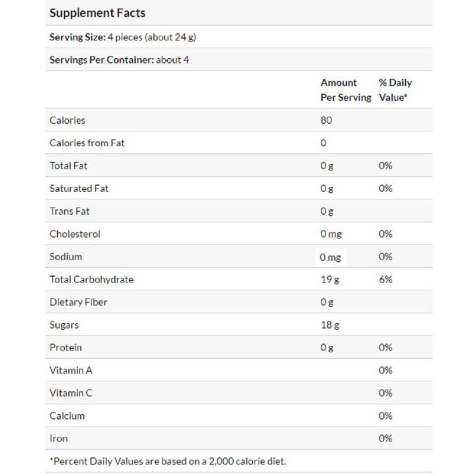This screenshot has width=476, height=476.
Task: Select the Protein row label
Action: (65, 347)
